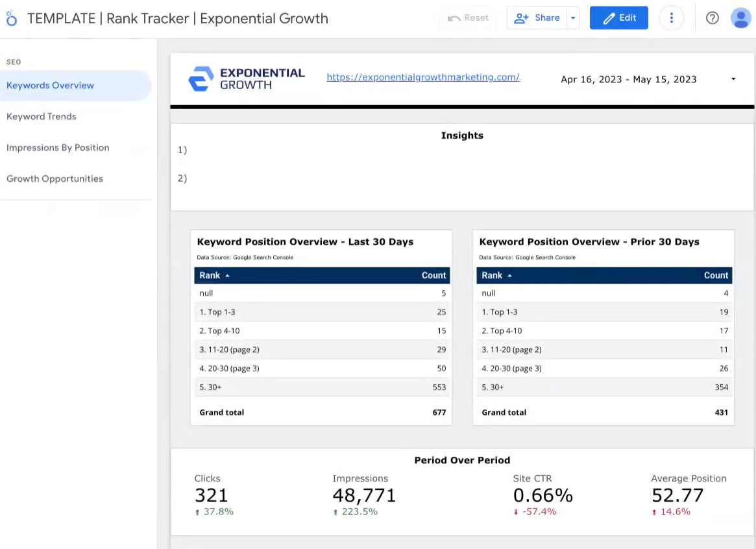This screenshot has height=549, width=756.
Task: Open the exponentialgrowthmarketing.com link
Action: (x=423, y=77)
